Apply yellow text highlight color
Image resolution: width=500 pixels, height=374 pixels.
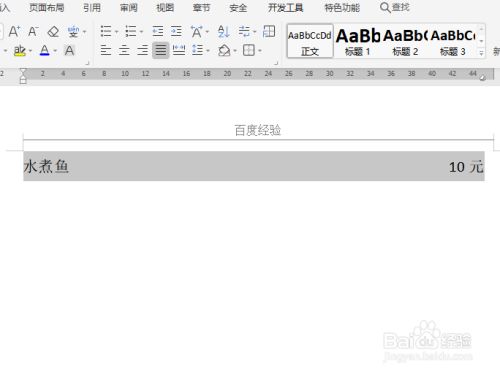pos(20,51)
